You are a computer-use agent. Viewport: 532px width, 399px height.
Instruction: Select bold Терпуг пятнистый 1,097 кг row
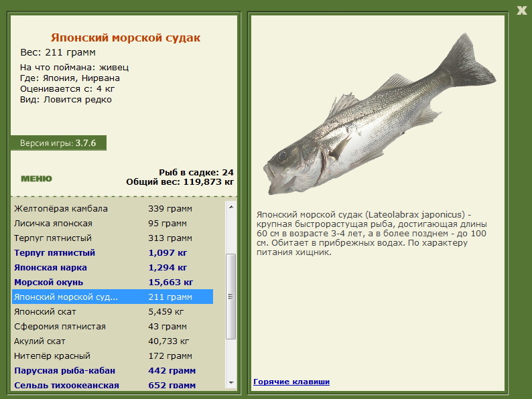[113, 253]
